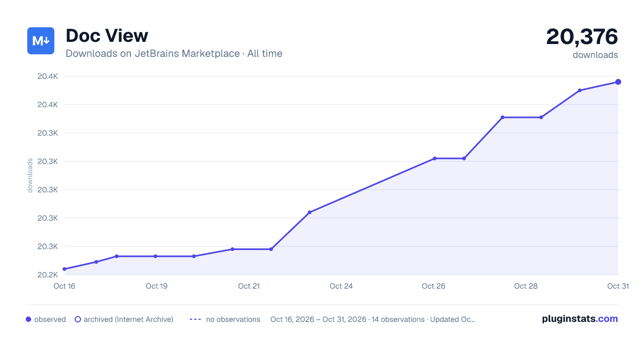Select the final Oct 31 data point
Screen dimensions: 644x338
(x=618, y=82)
